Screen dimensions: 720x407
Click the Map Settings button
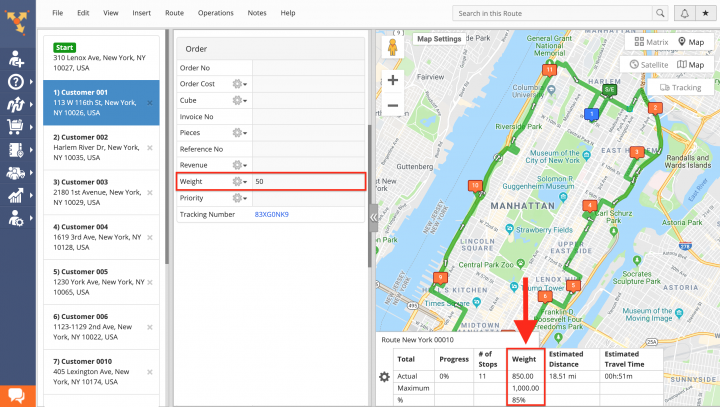click(439, 39)
